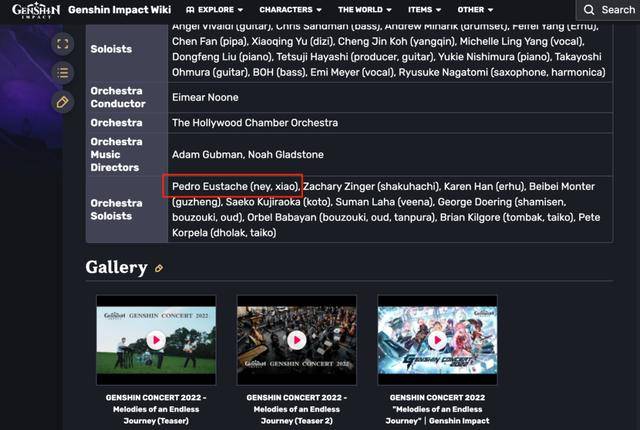Click the Genshin Impact logo
Screen dimensions: 640x430
coord(36,10)
